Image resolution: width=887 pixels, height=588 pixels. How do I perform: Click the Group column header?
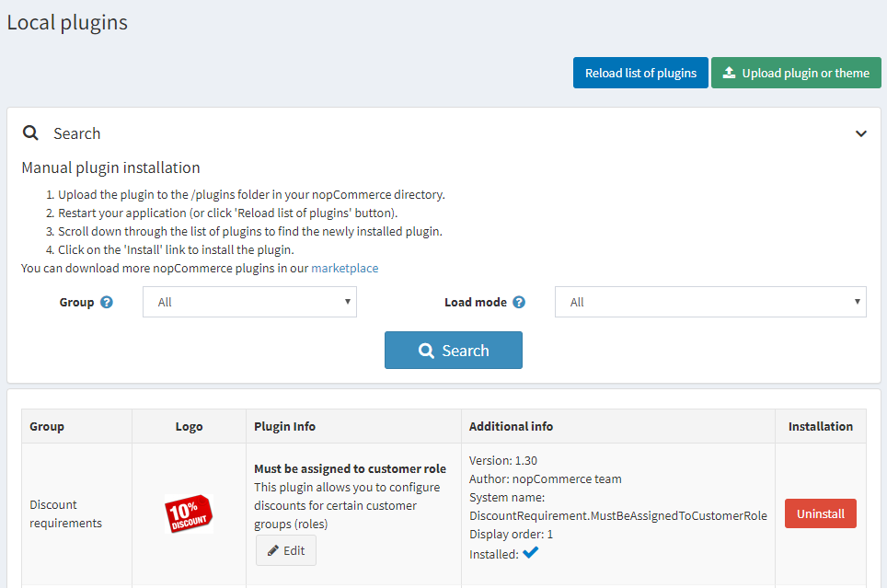point(47,427)
